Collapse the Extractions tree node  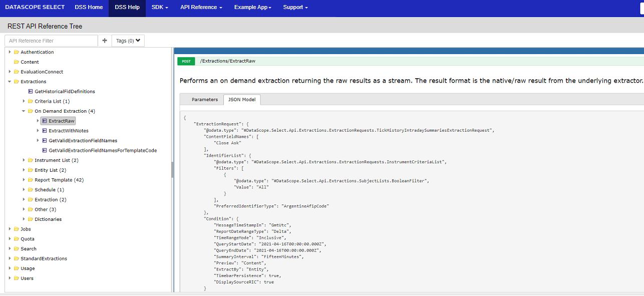[x=10, y=82]
